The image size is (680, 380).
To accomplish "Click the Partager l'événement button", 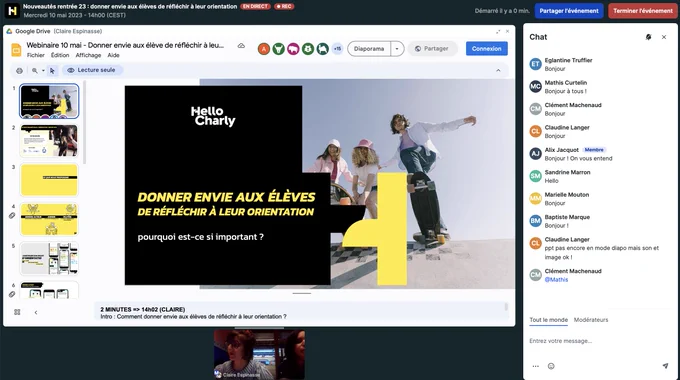I will click(569, 10).
